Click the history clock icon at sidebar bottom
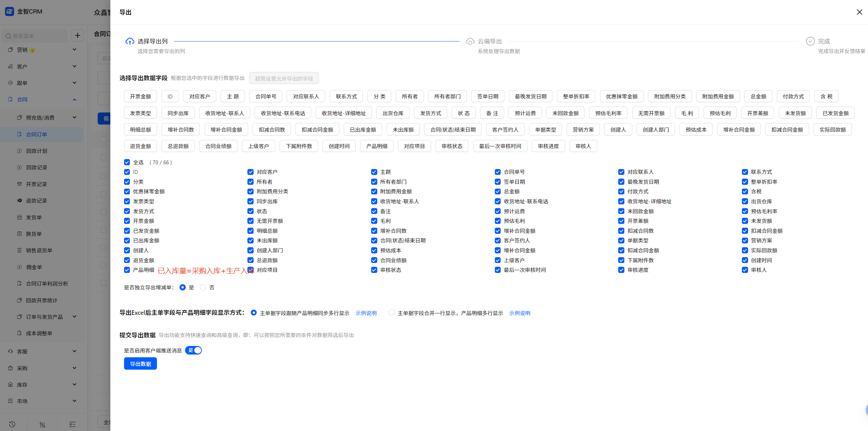 12,424
